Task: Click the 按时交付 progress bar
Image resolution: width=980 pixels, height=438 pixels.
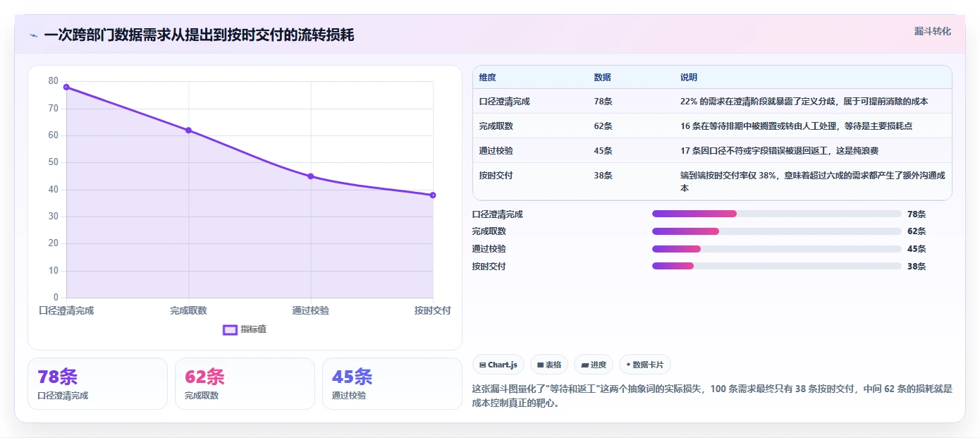Action: tap(777, 266)
